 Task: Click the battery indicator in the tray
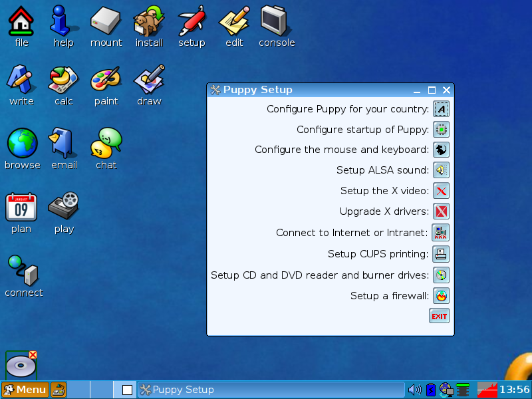click(x=431, y=390)
